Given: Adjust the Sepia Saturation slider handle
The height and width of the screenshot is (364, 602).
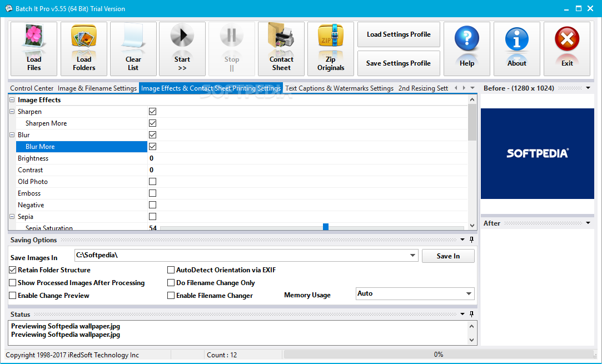Looking at the screenshot, I should pos(326,227).
